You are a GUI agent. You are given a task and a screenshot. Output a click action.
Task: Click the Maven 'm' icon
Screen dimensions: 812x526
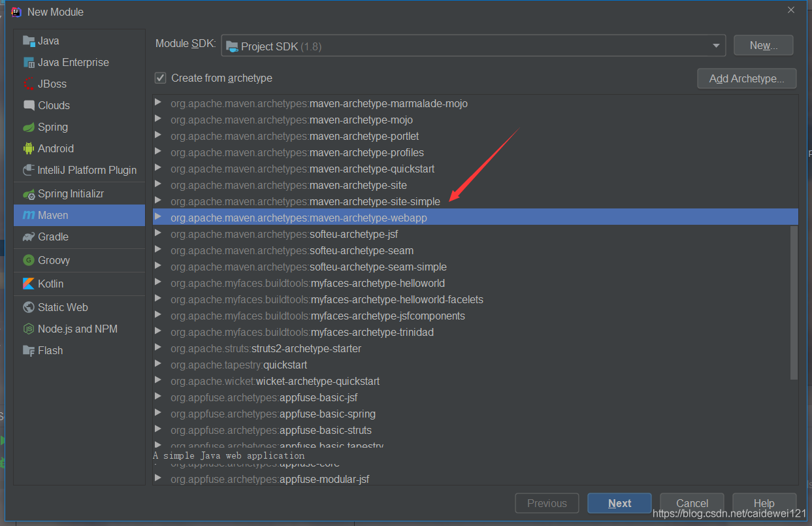coord(29,216)
